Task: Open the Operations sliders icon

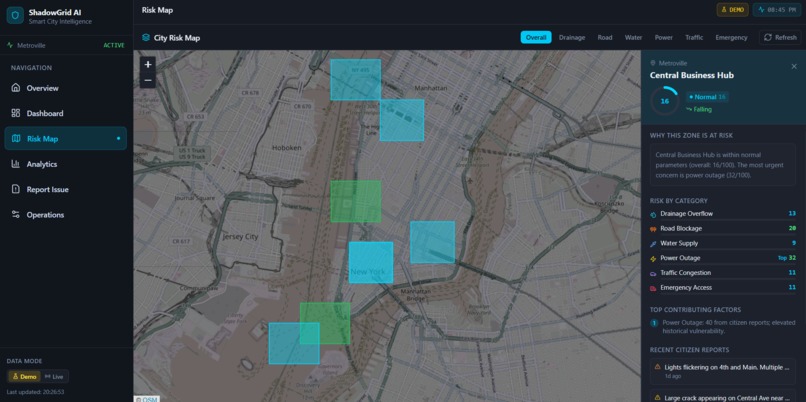Action: tap(16, 214)
